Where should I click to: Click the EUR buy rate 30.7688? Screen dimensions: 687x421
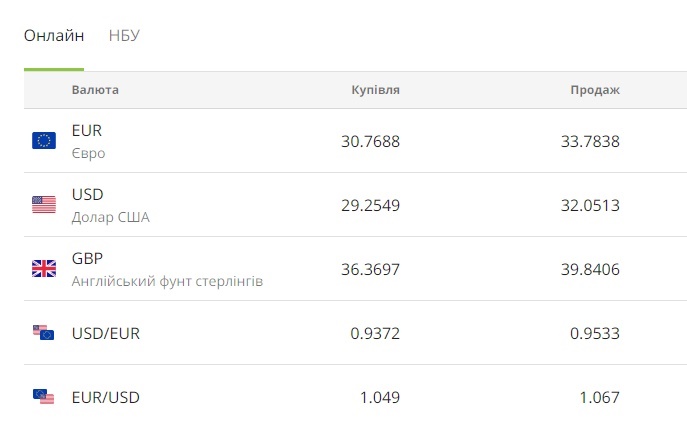pos(370,141)
